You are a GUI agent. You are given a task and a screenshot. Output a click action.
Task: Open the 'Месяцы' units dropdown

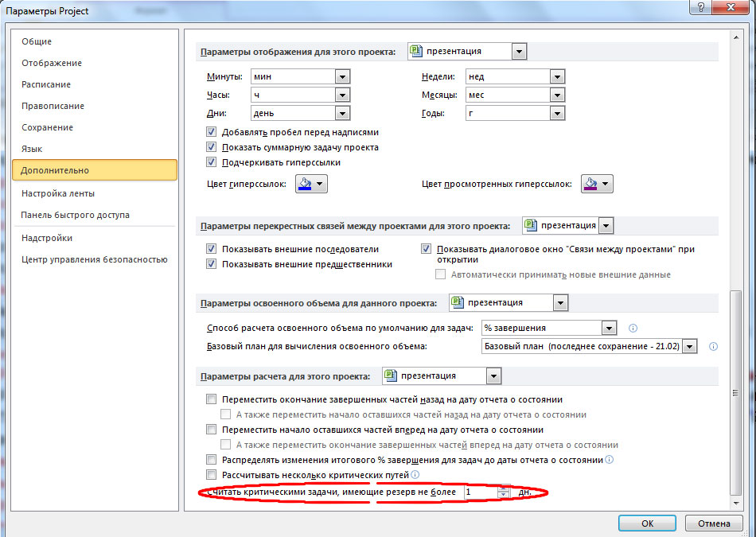pyautogui.click(x=557, y=95)
